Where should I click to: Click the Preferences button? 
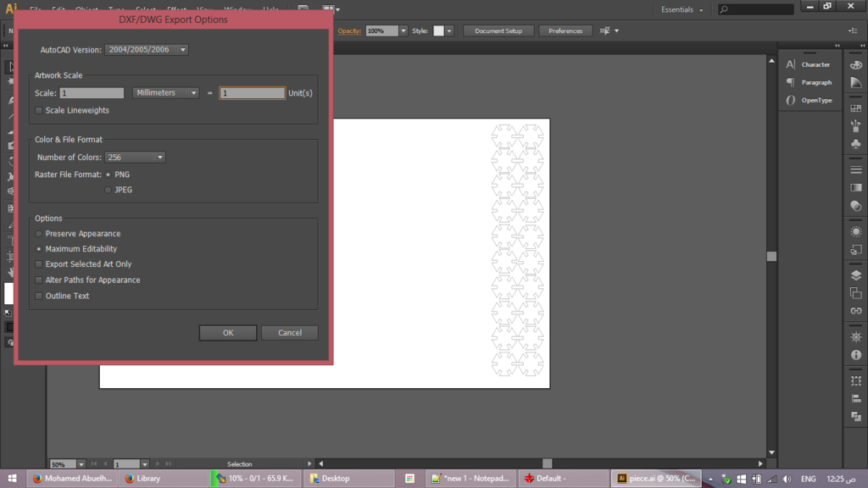coord(565,31)
